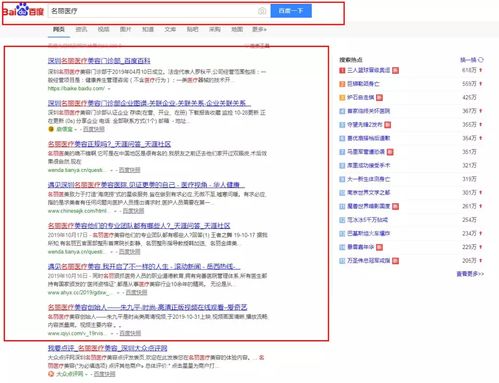Switch to the 采购 tab
The width and height of the screenshot is (499, 383).
click(215, 29)
